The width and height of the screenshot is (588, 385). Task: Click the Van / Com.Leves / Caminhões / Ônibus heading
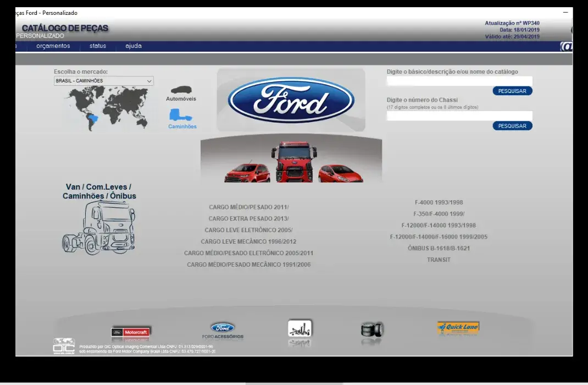coord(99,191)
